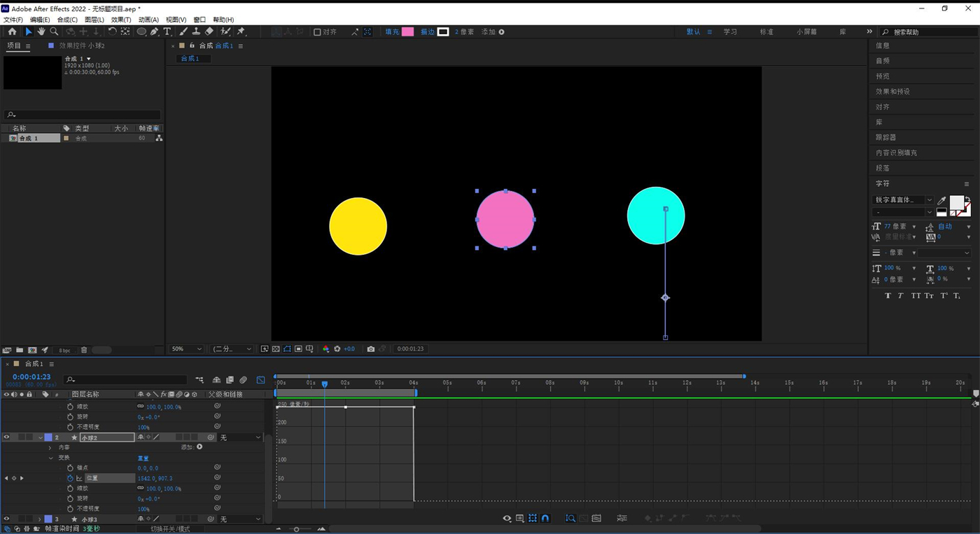
Task: Click 切换开关/模式 button
Action: tap(171, 529)
